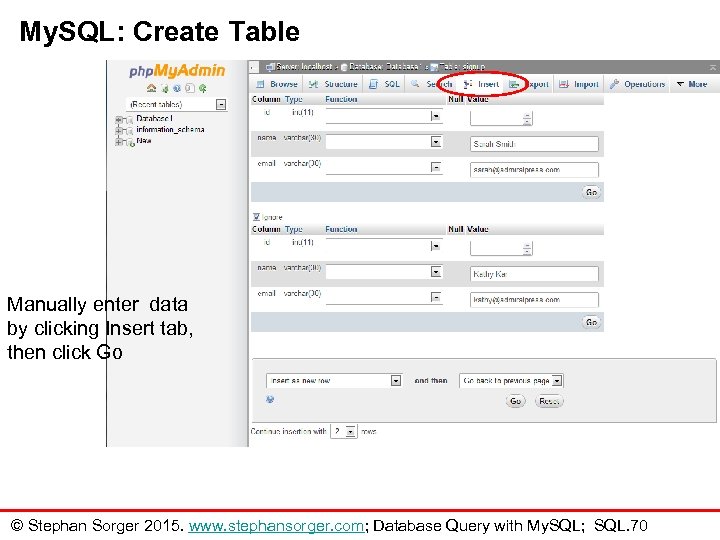Click the email field with sarah address
The height and width of the screenshot is (540, 720).
(x=534, y=169)
